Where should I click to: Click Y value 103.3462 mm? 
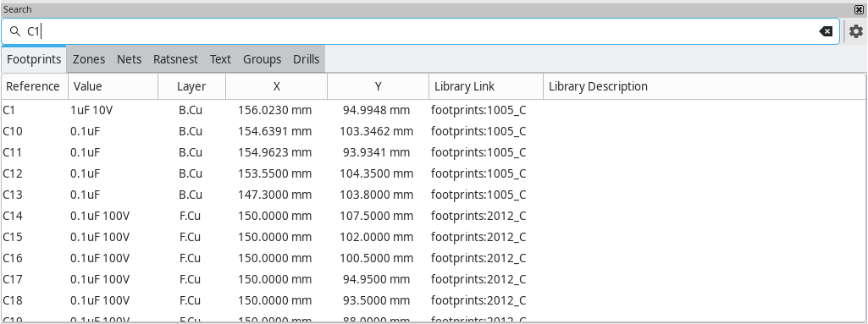click(x=377, y=131)
